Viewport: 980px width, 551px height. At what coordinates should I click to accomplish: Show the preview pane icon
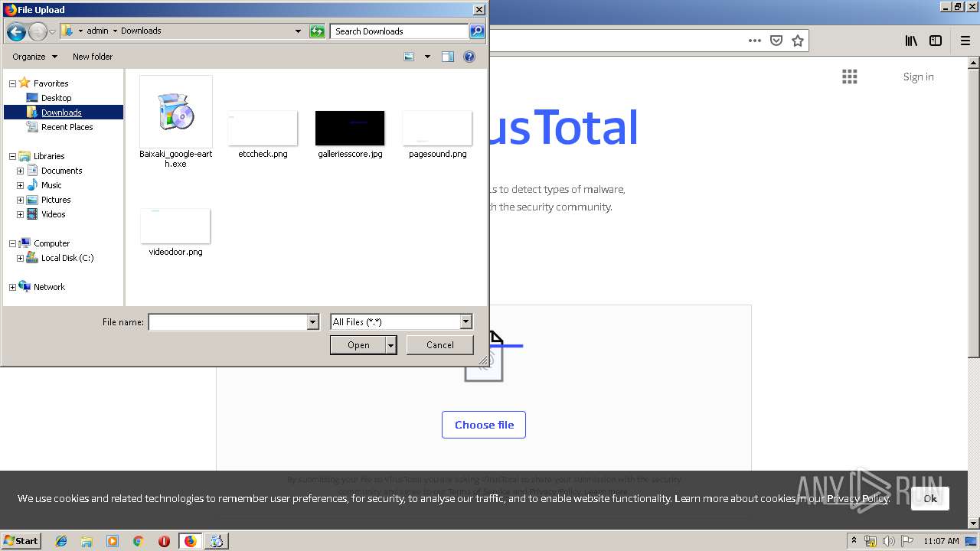click(x=448, y=57)
